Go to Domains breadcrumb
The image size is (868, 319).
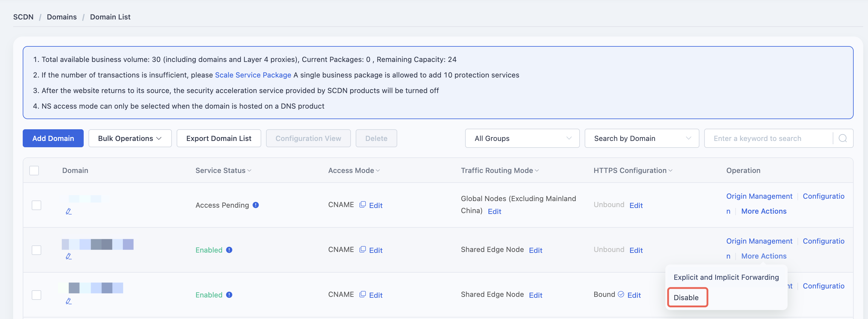pos(62,17)
